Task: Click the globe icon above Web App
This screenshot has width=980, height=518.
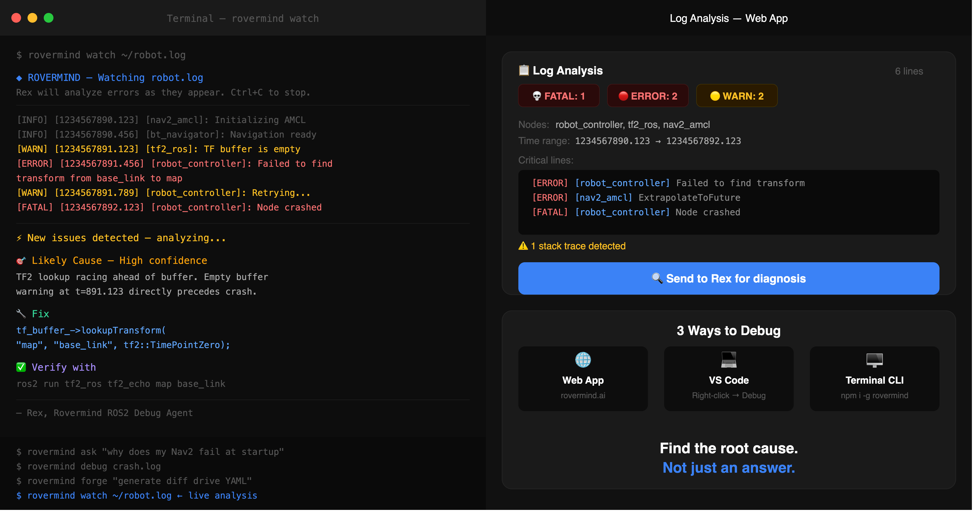Action: (583, 360)
